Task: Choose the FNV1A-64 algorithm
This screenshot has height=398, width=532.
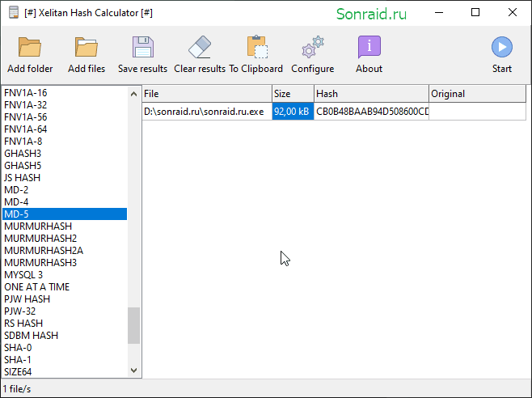Action: 65,129
